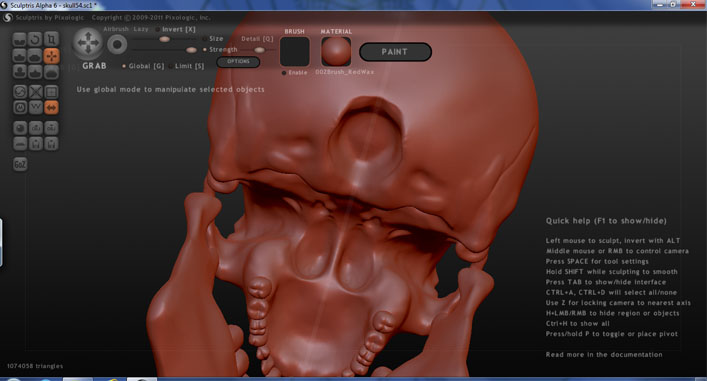
Task: Toggle Global [G] mode
Action: 143,66
